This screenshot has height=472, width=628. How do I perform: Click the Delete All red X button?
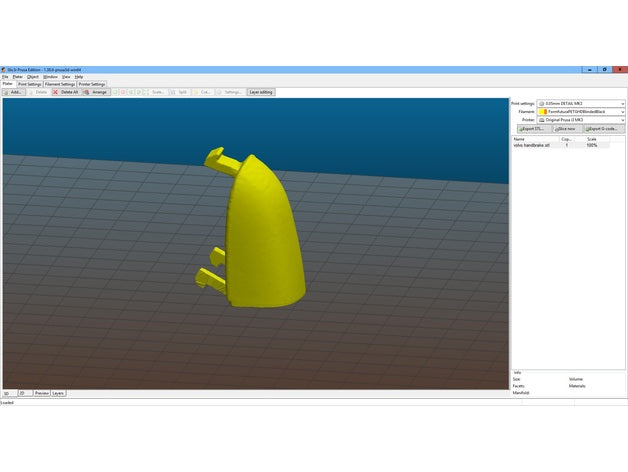tap(66, 92)
